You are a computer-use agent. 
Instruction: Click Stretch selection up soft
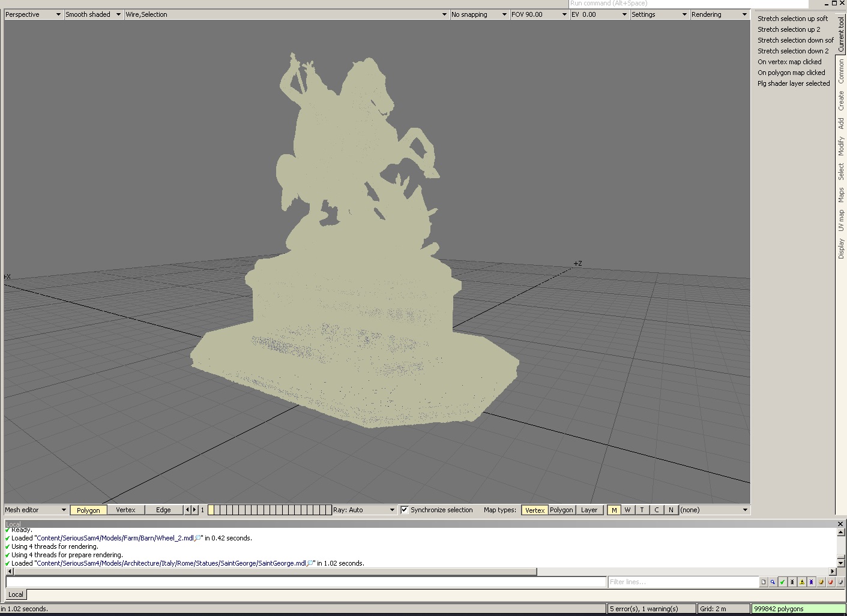click(x=792, y=19)
